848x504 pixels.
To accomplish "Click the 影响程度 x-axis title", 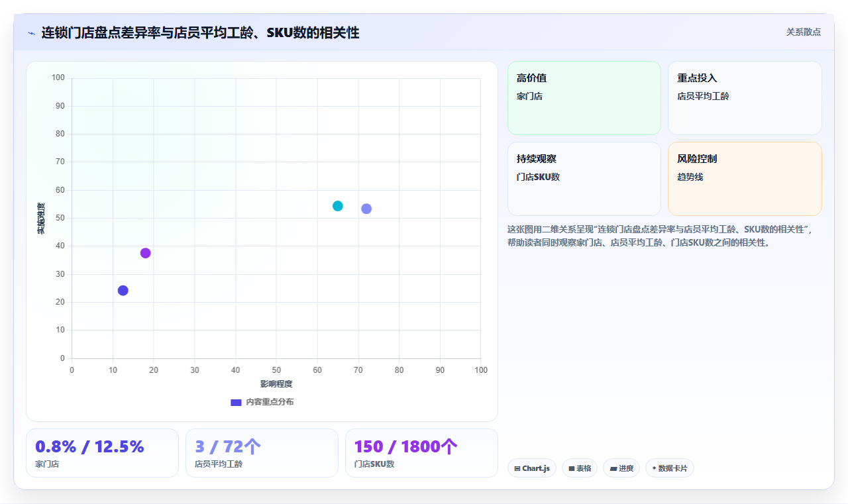I will click(276, 384).
